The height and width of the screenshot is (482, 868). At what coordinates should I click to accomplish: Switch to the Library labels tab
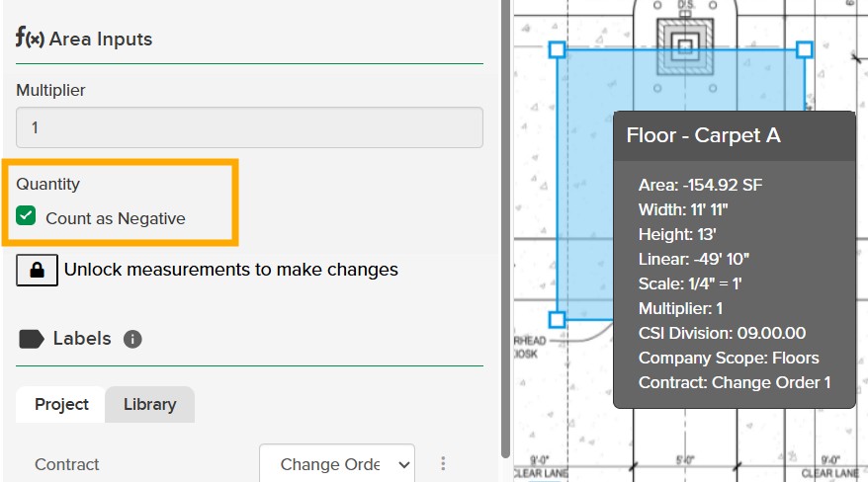[x=149, y=405]
